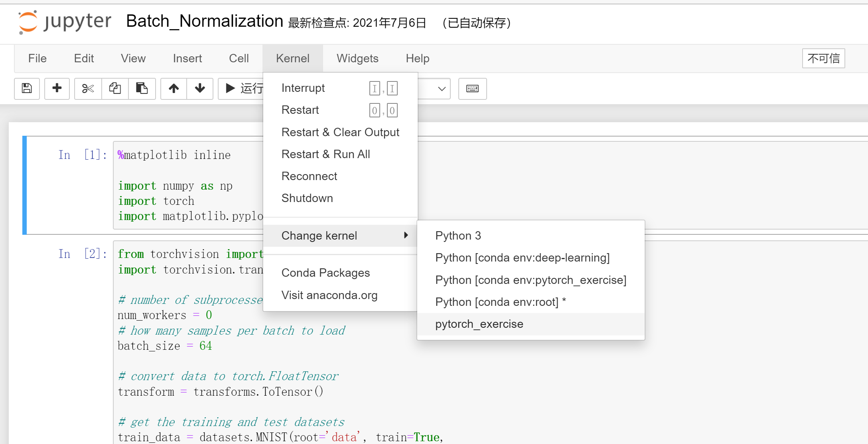Click the save notebook floppy icon
This screenshot has width=868, height=444.
(27, 88)
